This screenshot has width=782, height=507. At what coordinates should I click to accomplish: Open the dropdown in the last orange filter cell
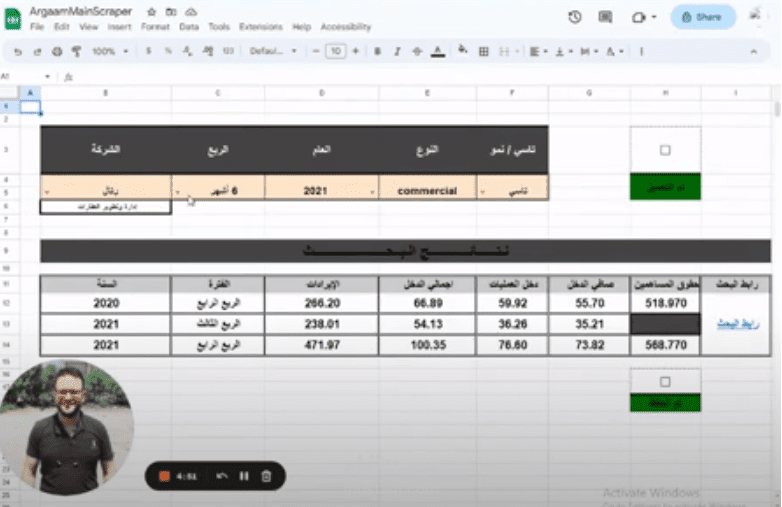tap(482, 192)
